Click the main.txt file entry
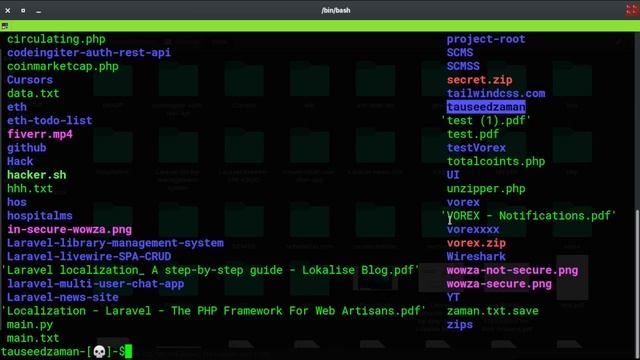 pos(33,338)
